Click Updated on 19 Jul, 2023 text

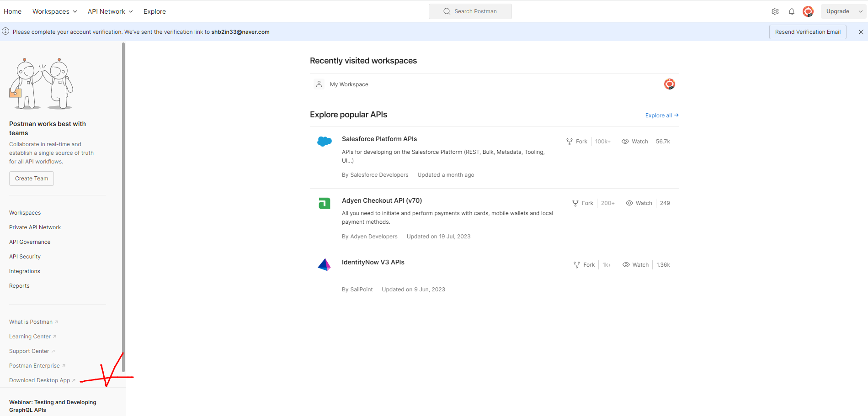tap(439, 237)
